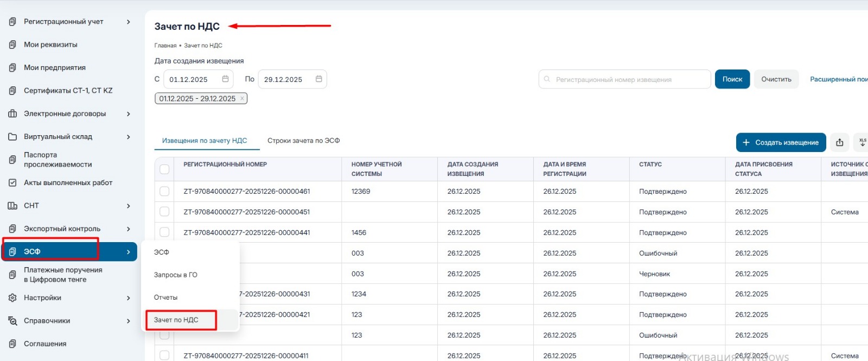The image size is (868, 361).
Task: Focus the Регистрационный номер извещения search field
Action: [629, 79]
